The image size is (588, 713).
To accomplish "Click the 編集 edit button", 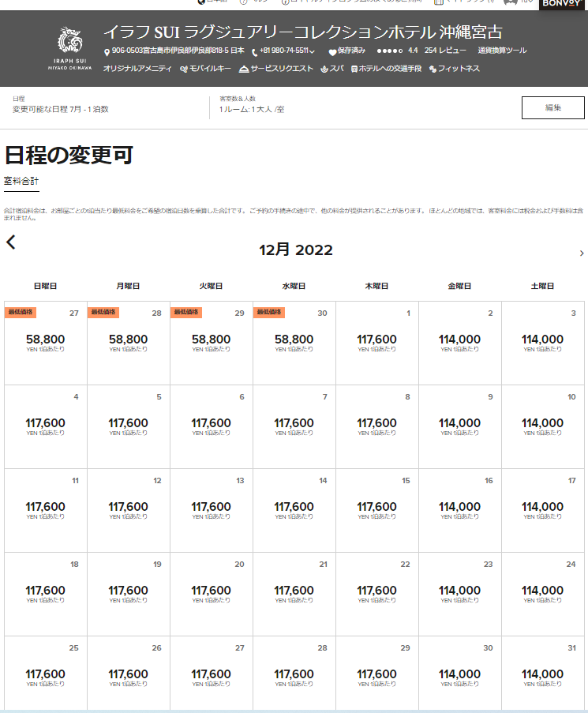I will [x=552, y=107].
